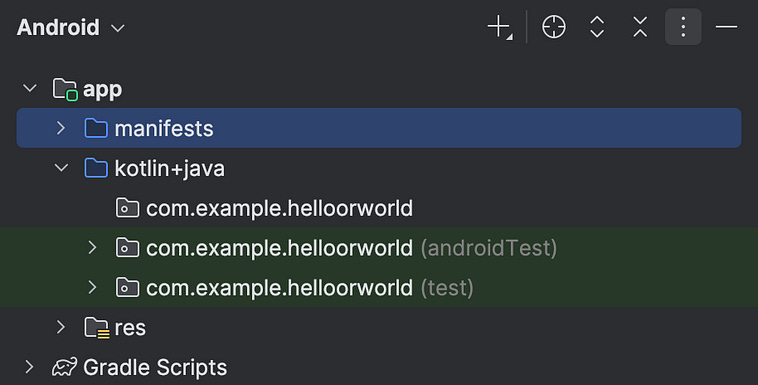Click the plus icon to add new item
This screenshot has height=385, width=758.
[500, 27]
